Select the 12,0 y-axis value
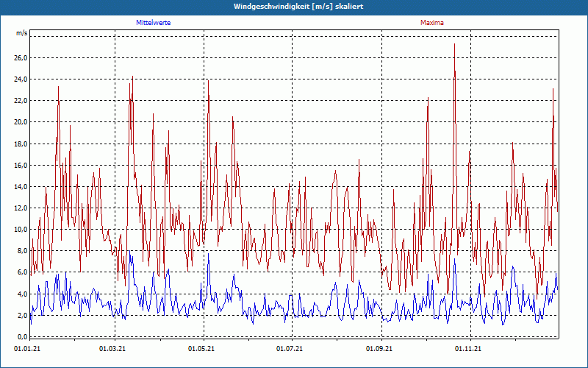Screen dimensions: 588x368 pyautogui.click(x=21, y=208)
